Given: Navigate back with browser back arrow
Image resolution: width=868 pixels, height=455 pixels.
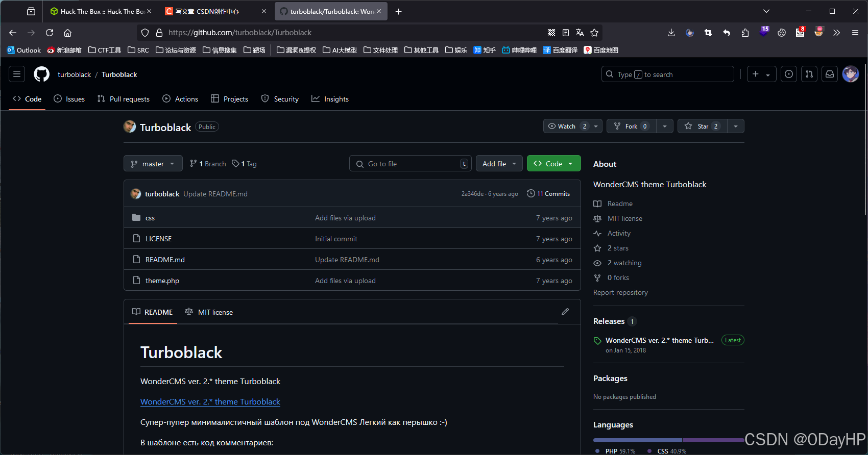Looking at the screenshot, I should click(13, 33).
